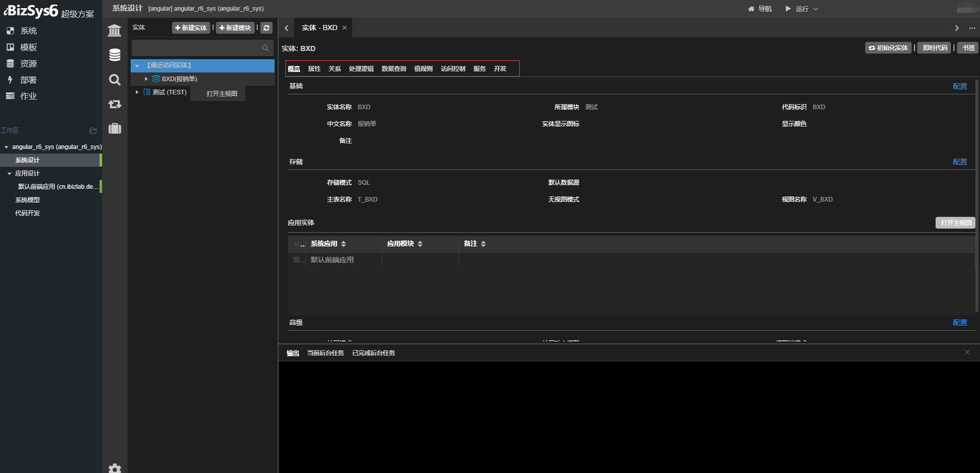Click the workspace folder icon
This screenshot has width=980, height=473.
coord(93,131)
